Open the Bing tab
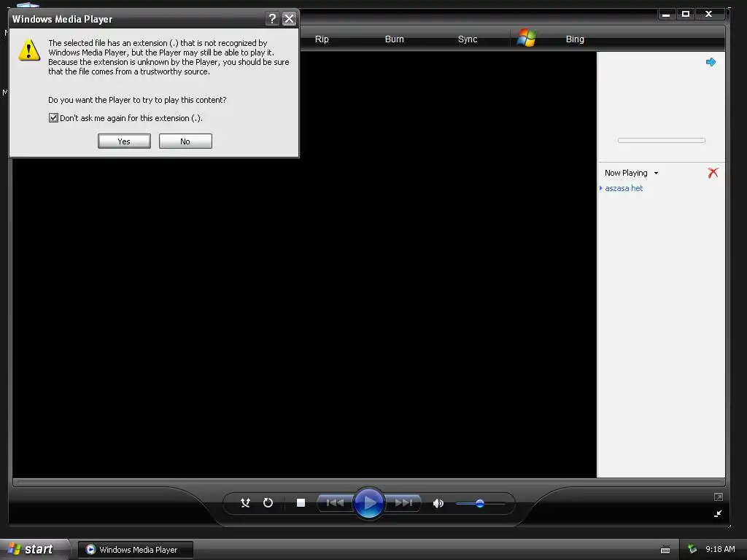Image resolution: width=747 pixels, height=560 pixels. coord(575,39)
